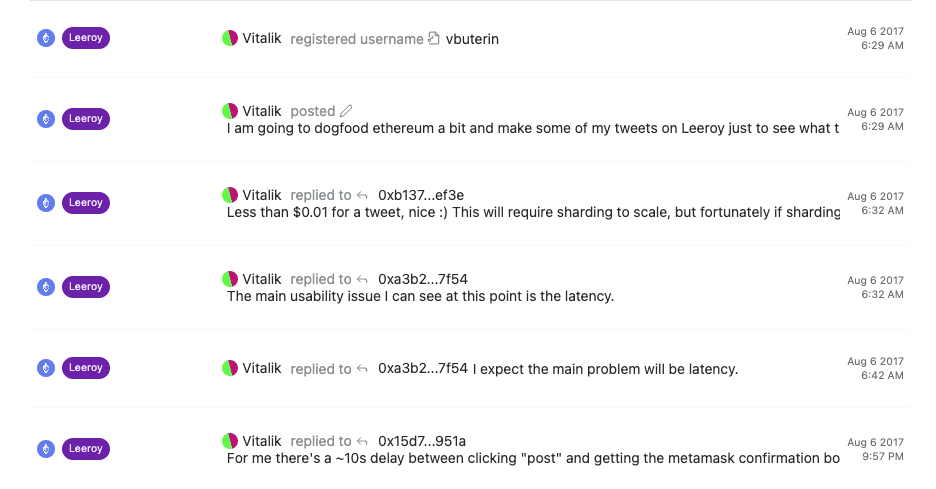Click the Vitalik name in the dogfood post
This screenshot has width=936, height=489.
click(x=261, y=111)
